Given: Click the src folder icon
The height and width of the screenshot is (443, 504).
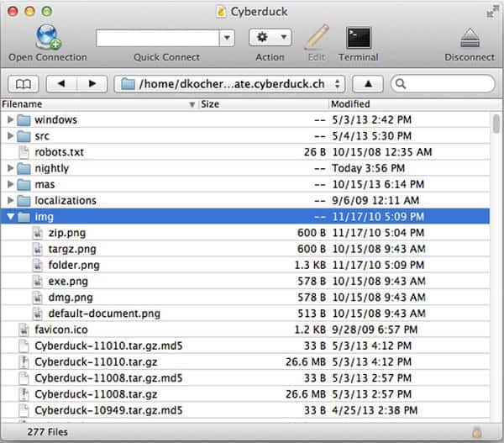Looking at the screenshot, I should 24,136.
